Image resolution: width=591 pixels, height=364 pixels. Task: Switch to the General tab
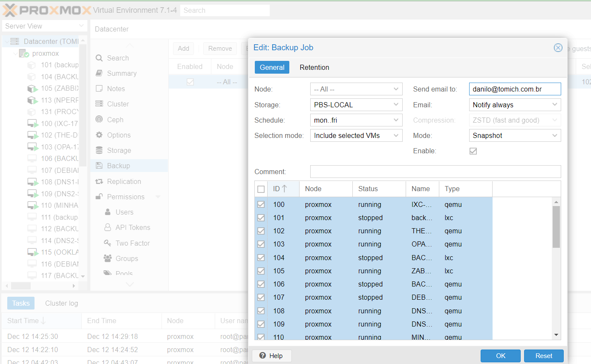[272, 67]
